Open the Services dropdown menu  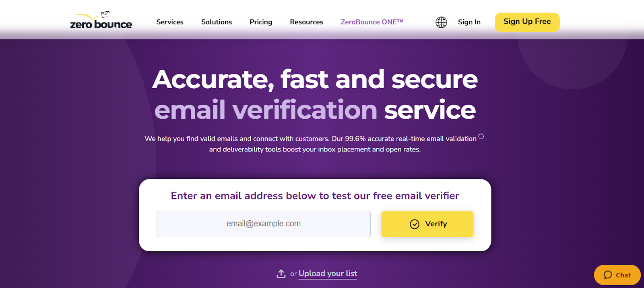(x=169, y=22)
